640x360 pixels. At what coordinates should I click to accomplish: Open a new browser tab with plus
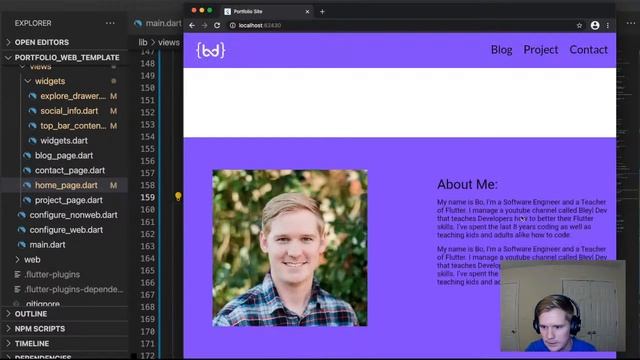click(x=322, y=11)
